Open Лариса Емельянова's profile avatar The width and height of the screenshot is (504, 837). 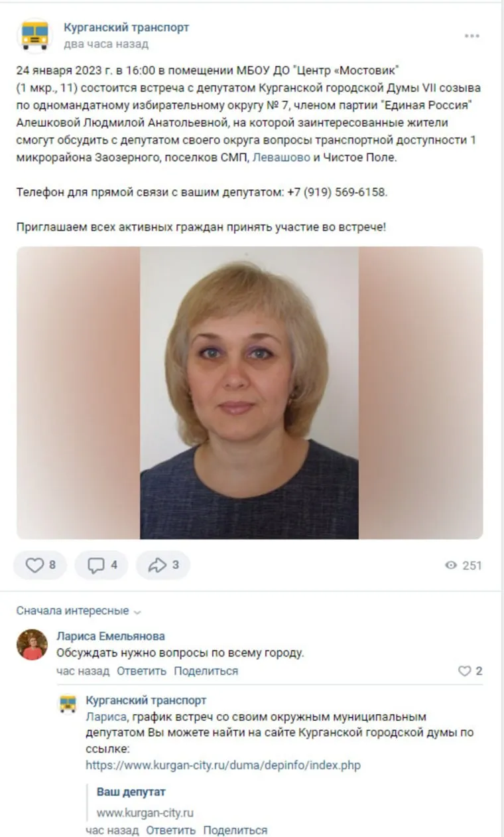(32, 645)
